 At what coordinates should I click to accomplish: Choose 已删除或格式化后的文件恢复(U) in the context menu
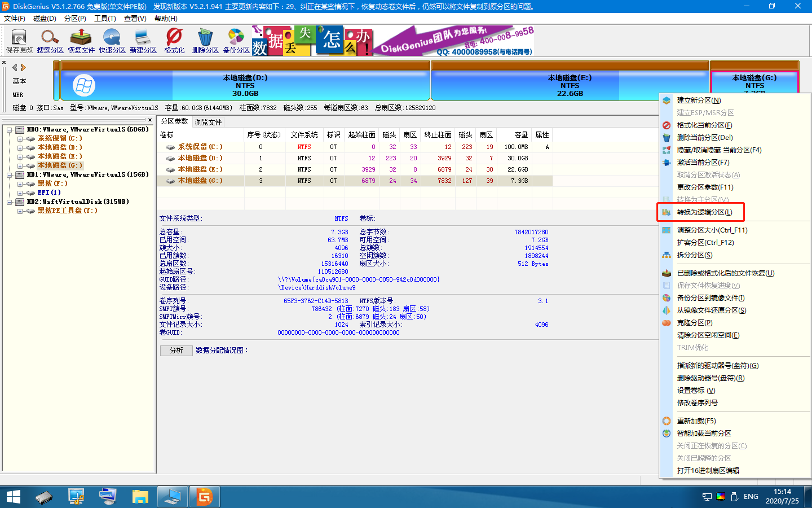point(735,273)
